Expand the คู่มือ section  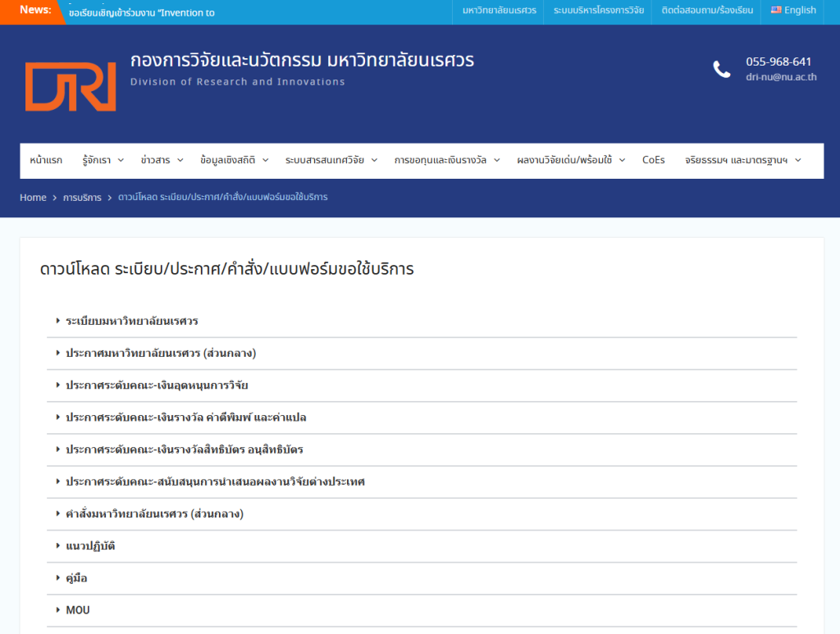76,577
